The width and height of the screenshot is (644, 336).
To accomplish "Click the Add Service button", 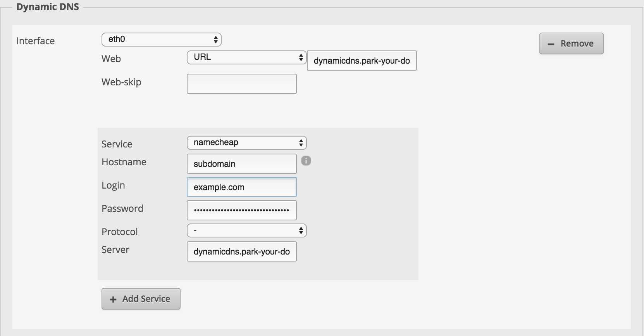I will pyautogui.click(x=141, y=299).
